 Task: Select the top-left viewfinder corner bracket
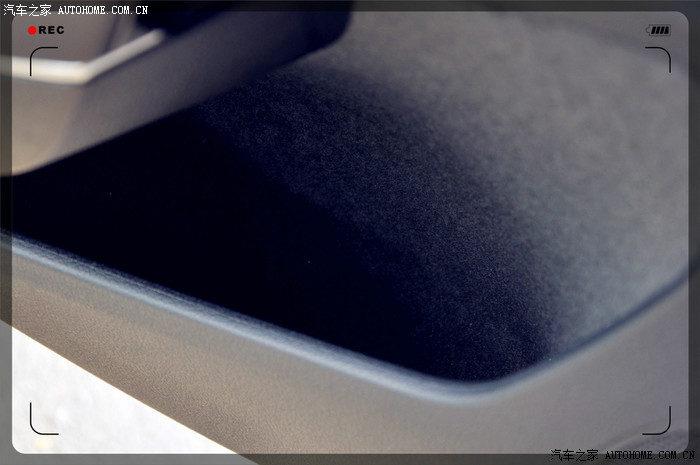(x=43, y=60)
